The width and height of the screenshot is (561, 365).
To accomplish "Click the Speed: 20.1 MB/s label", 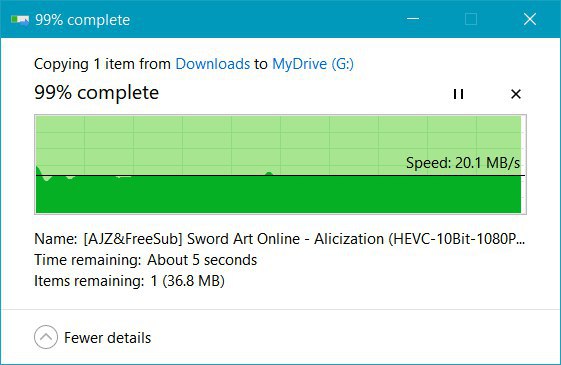I will click(x=463, y=163).
